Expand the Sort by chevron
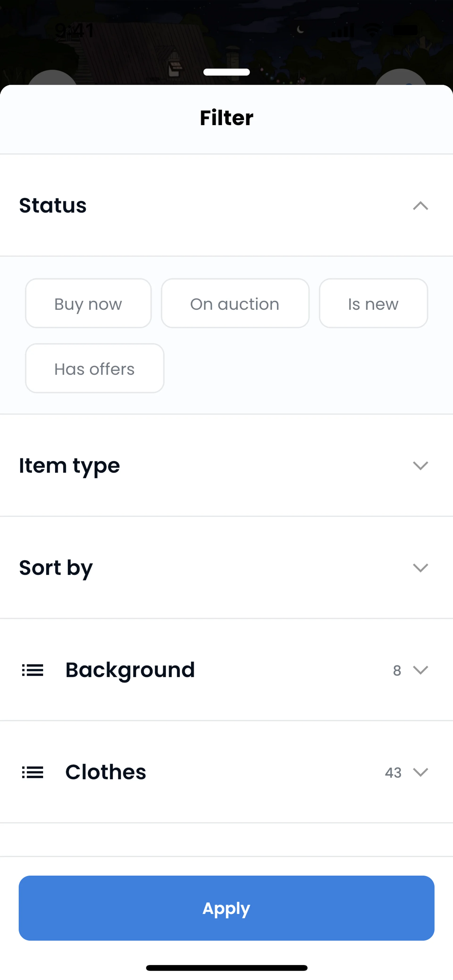Viewport: 453px width, 980px height. pos(420,568)
